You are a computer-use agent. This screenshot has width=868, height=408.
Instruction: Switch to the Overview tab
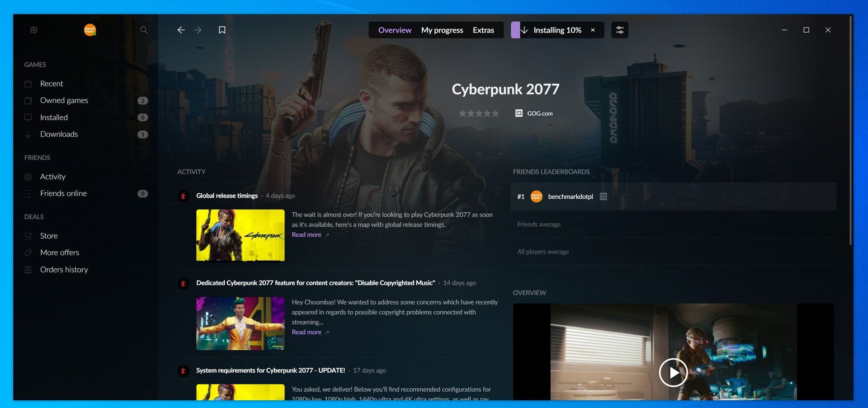point(395,30)
